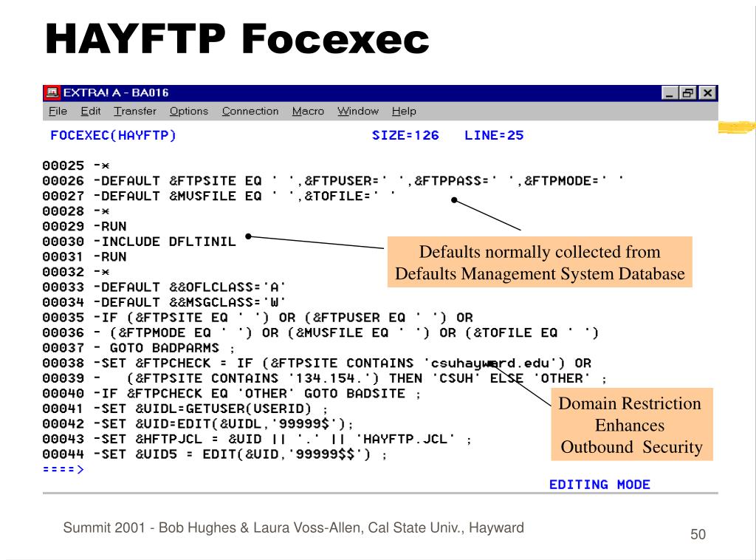
Task: Click the EDITING MODE status text
Action: pyautogui.click(x=599, y=485)
